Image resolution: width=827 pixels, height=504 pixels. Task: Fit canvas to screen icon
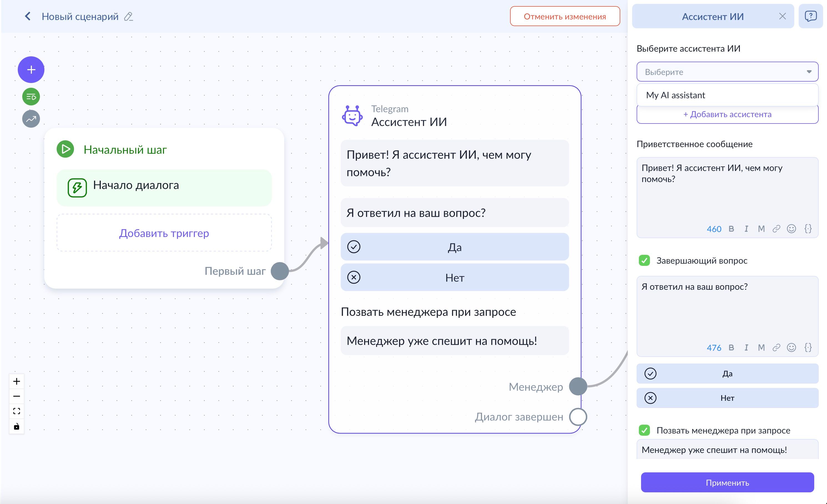coord(16,411)
